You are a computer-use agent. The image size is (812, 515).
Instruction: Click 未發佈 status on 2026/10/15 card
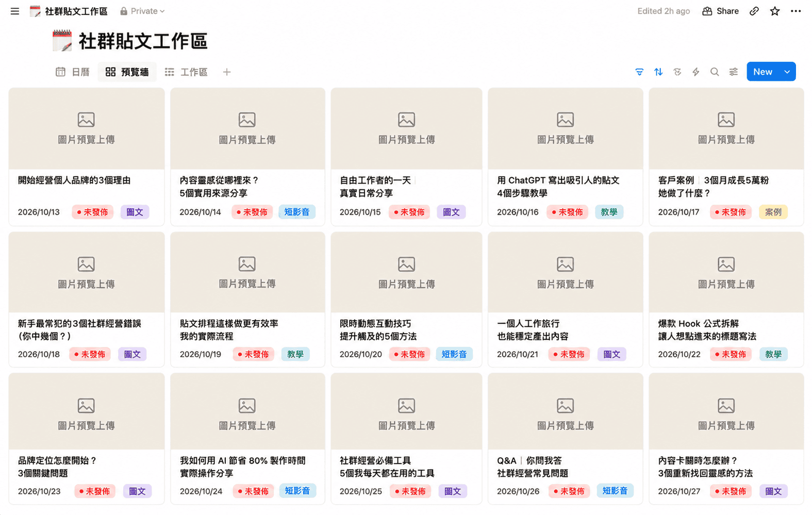[410, 212]
